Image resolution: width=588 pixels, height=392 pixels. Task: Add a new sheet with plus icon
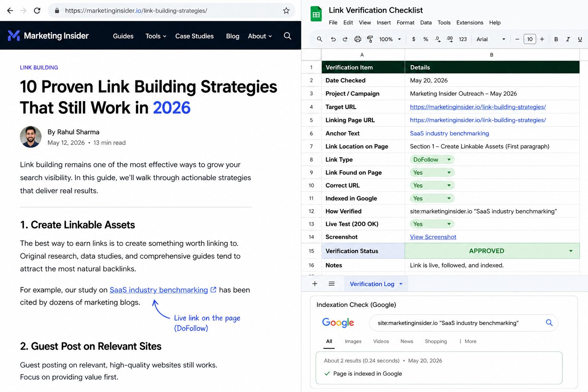[315, 284]
